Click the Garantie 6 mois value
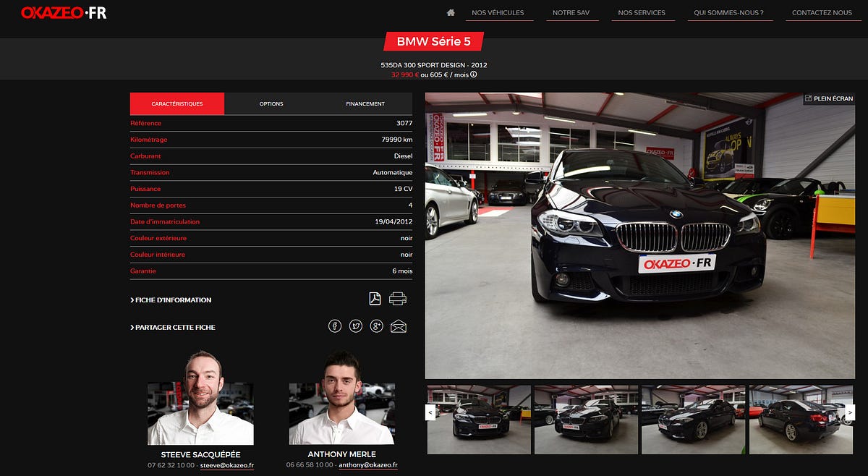The image size is (868, 476). click(402, 271)
